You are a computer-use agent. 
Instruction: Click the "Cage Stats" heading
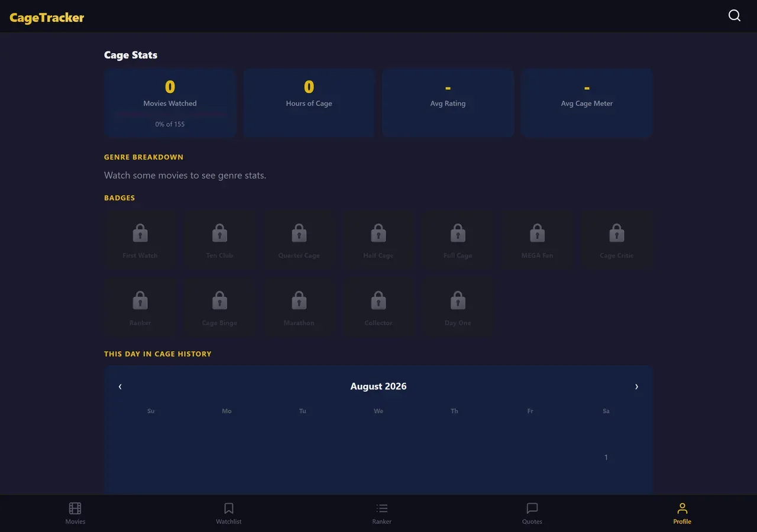coord(131,55)
